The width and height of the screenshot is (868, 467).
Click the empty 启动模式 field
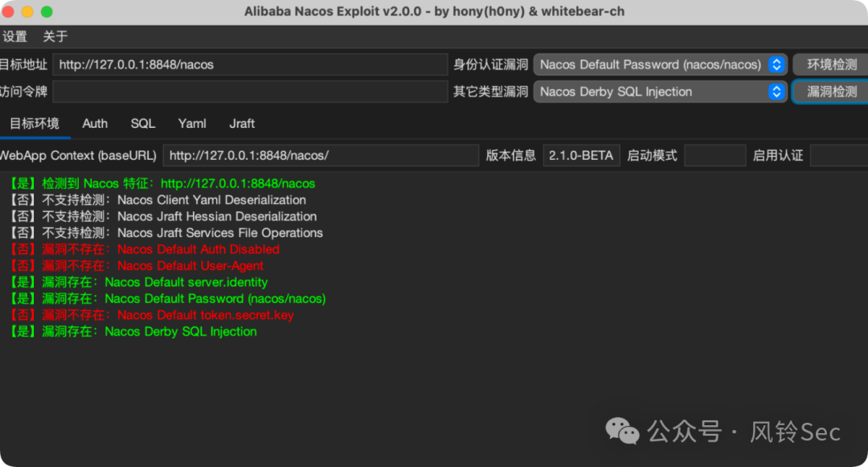(x=714, y=155)
